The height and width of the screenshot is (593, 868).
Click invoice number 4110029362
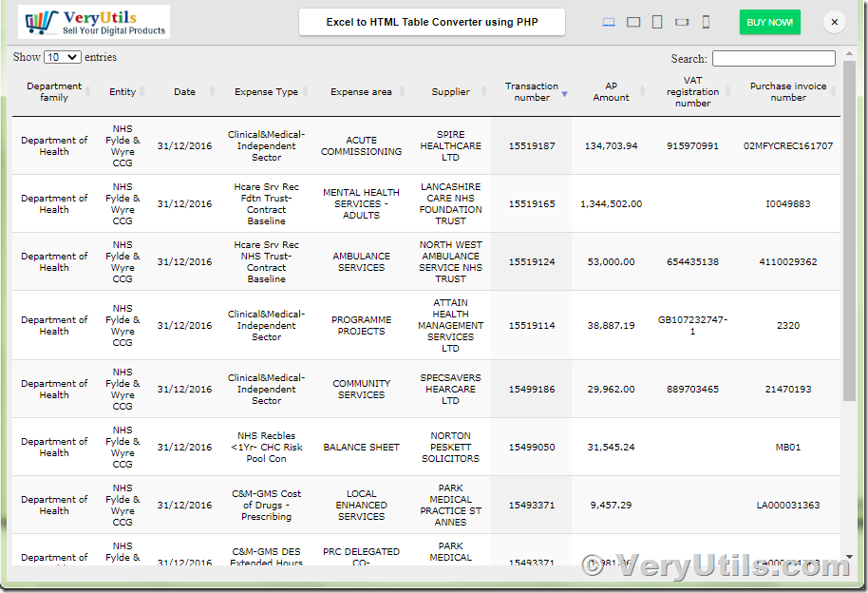coord(787,261)
